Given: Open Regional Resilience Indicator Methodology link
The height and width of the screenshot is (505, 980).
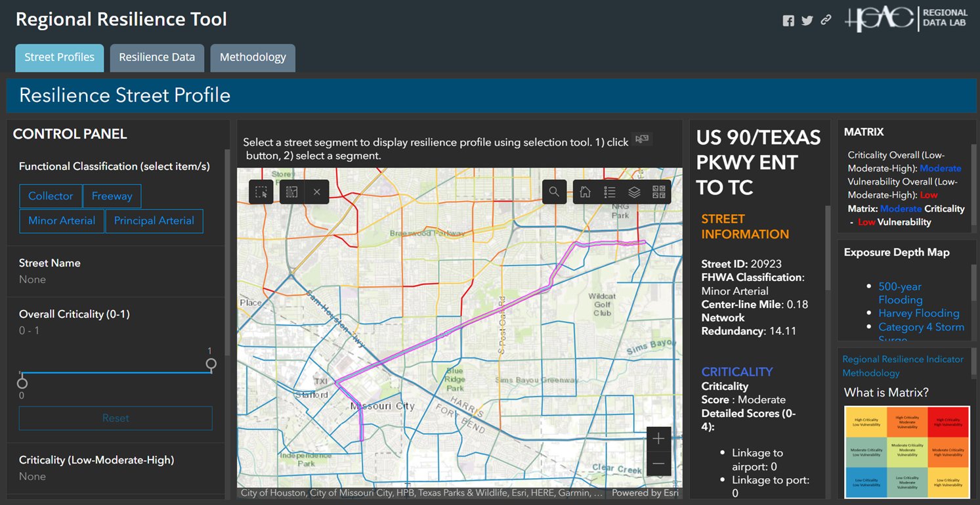Looking at the screenshot, I should click(903, 366).
